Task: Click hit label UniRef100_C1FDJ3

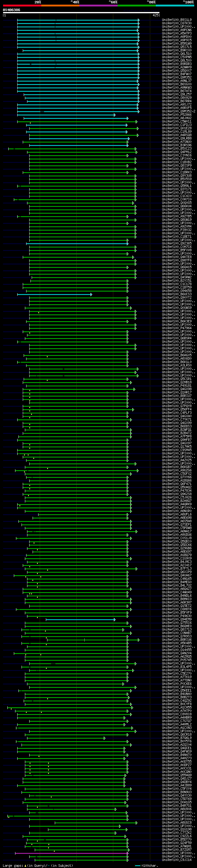Action: tap(177, 125)
